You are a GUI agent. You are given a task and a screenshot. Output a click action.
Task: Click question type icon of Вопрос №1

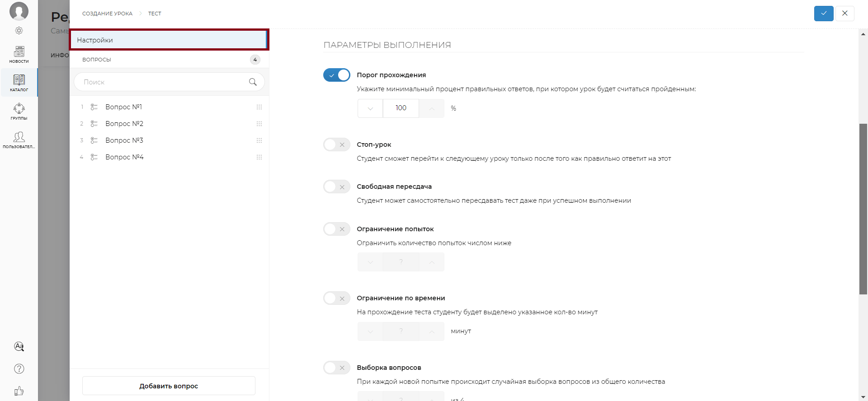click(x=94, y=107)
